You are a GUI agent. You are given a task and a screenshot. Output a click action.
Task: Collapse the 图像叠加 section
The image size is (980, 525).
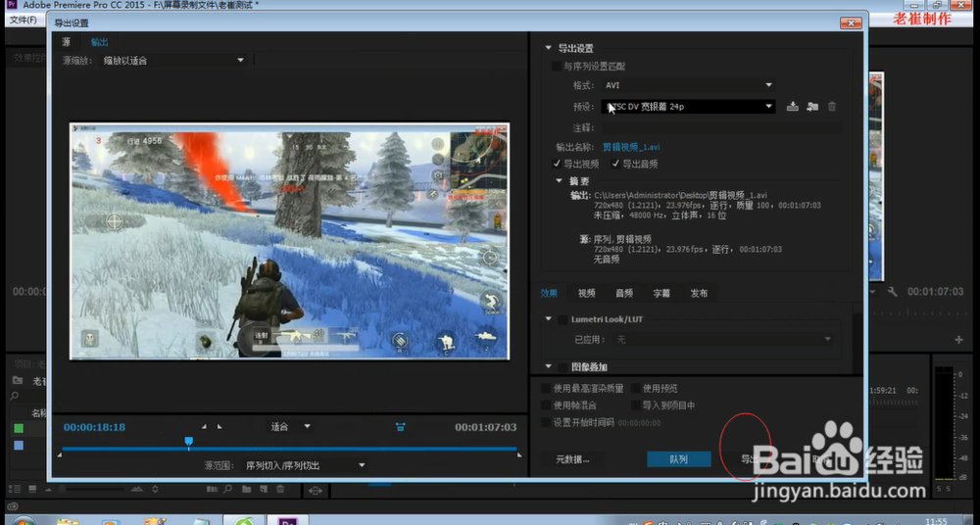pos(548,367)
